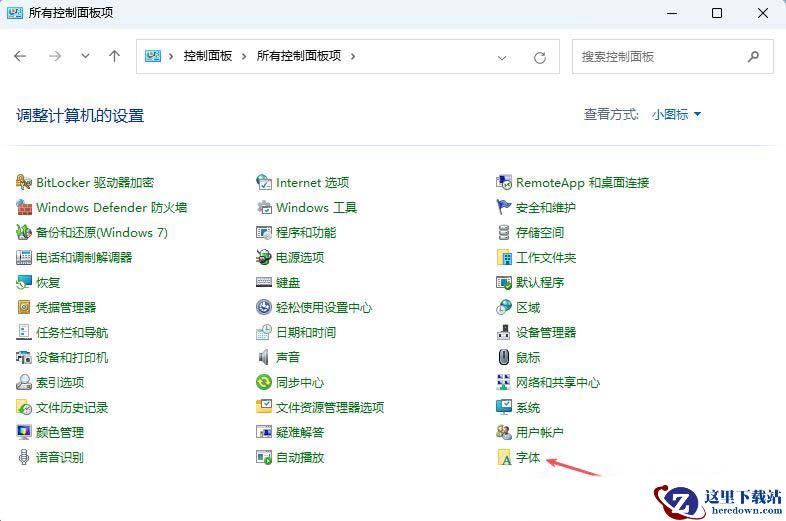Click the 声音 speaker icon
Screen dimensions: 786x521
[x=264, y=357]
